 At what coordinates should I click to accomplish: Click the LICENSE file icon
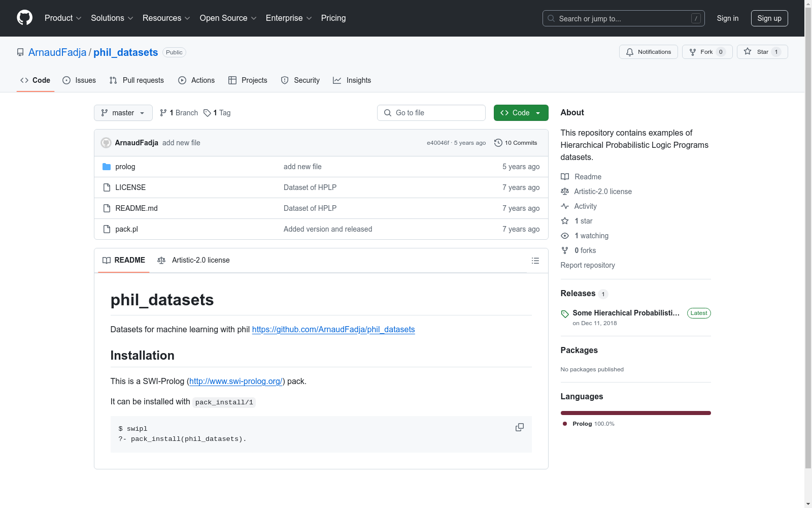tap(107, 187)
